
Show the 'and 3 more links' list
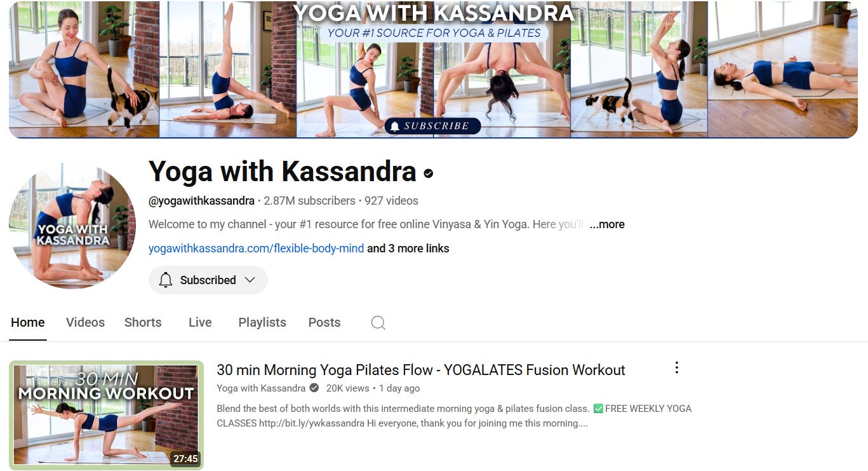point(408,249)
